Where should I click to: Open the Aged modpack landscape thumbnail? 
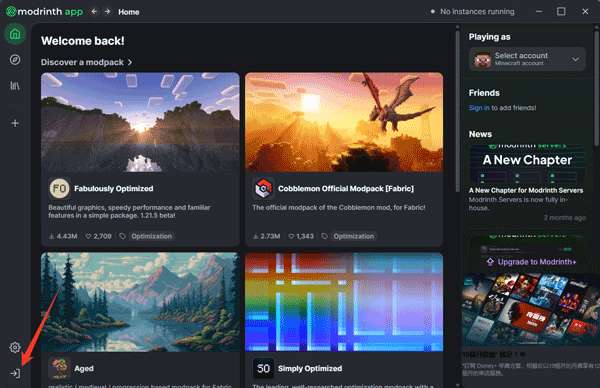tap(140, 302)
